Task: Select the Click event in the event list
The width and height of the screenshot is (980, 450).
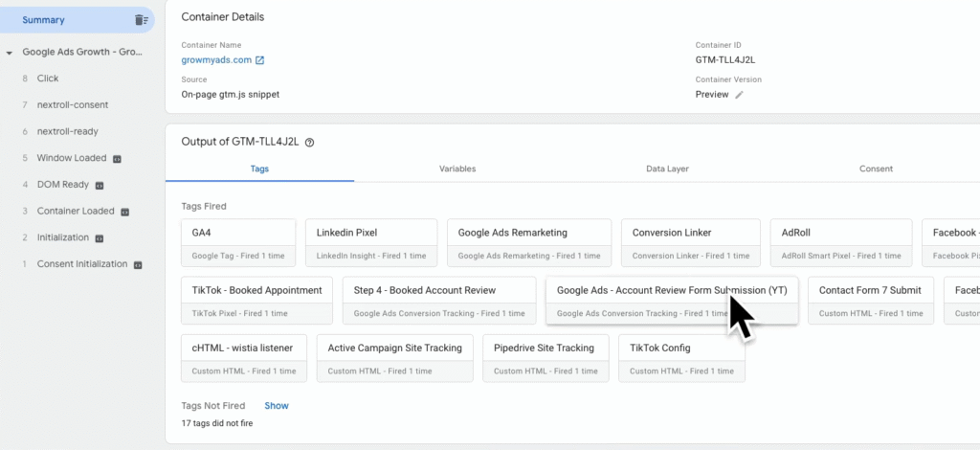Action: point(48,79)
